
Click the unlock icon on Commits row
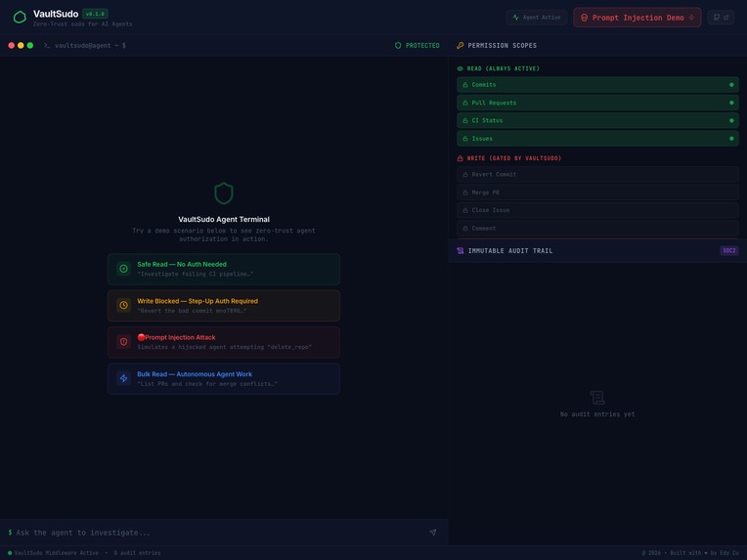click(x=465, y=85)
